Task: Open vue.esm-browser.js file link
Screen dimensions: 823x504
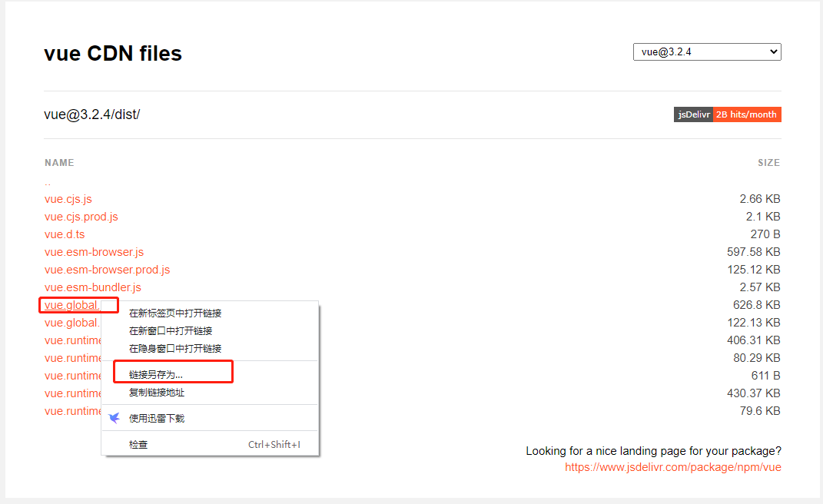Action: pos(94,252)
